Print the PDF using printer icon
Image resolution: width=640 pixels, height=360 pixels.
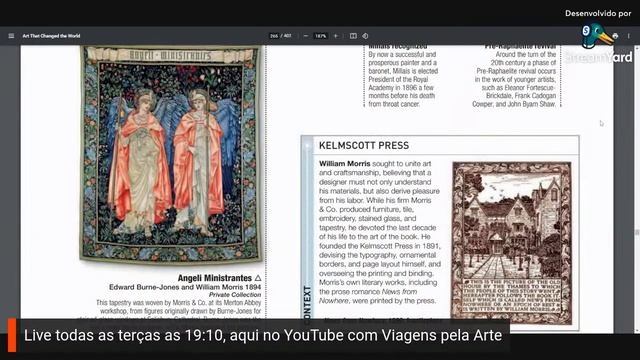[616, 36]
